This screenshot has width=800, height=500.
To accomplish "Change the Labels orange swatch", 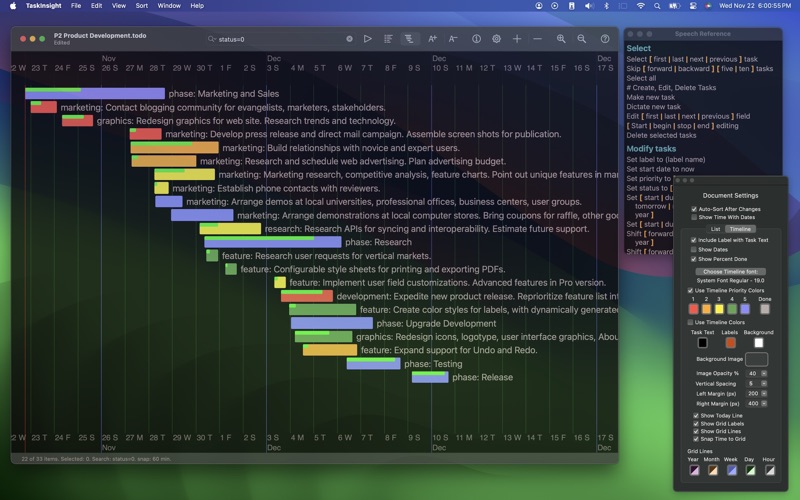I will (731, 343).
